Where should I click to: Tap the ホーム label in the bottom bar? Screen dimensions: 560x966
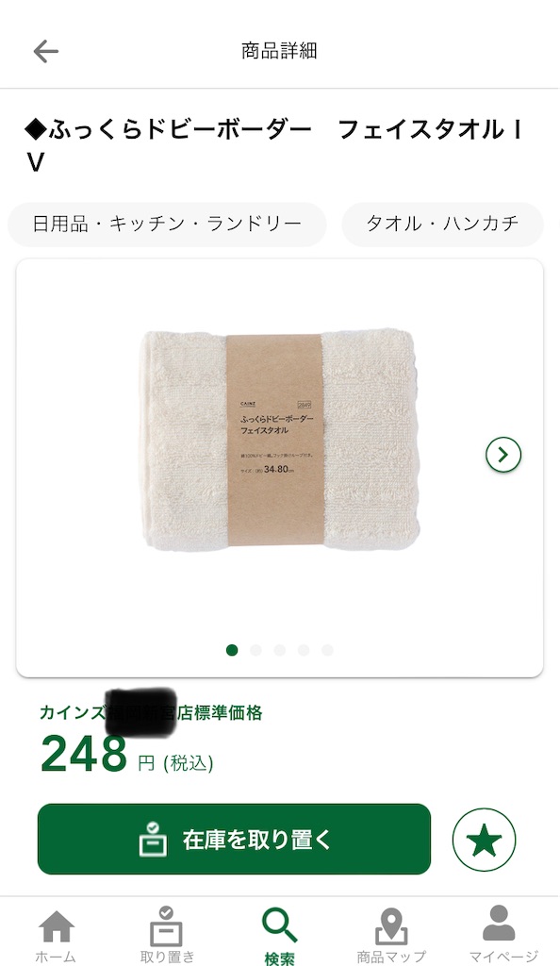pyautogui.click(x=56, y=957)
